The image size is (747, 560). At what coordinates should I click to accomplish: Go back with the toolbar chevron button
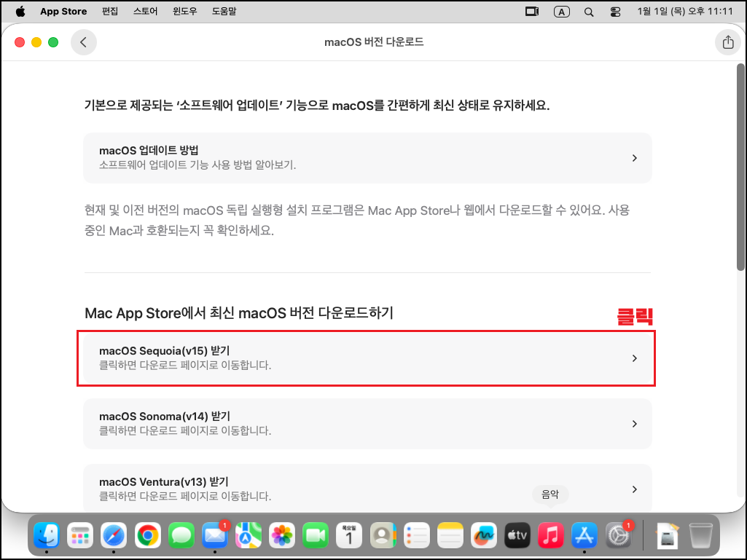point(83,42)
